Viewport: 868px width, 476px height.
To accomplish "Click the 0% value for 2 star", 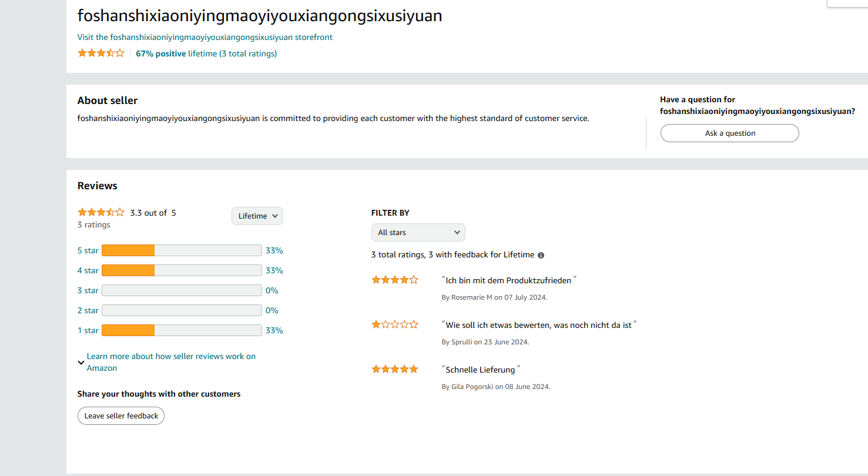I will click(x=272, y=311).
